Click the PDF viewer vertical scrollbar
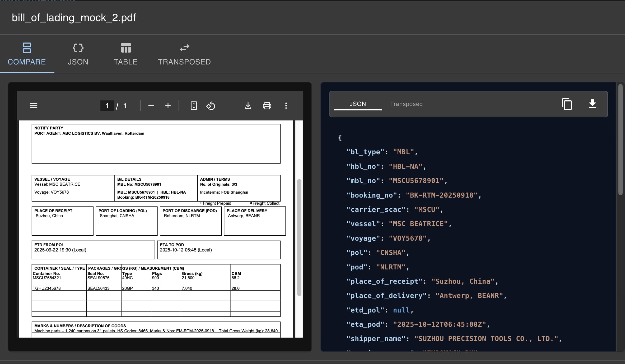Image resolution: width=625 pixels, height=364 pixels. click(299, 237)
